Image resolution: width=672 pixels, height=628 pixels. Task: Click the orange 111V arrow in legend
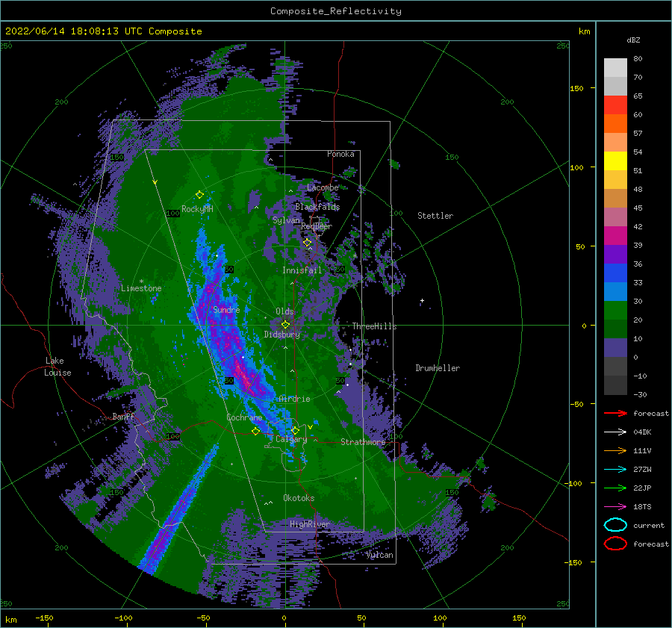coord(615,450)
